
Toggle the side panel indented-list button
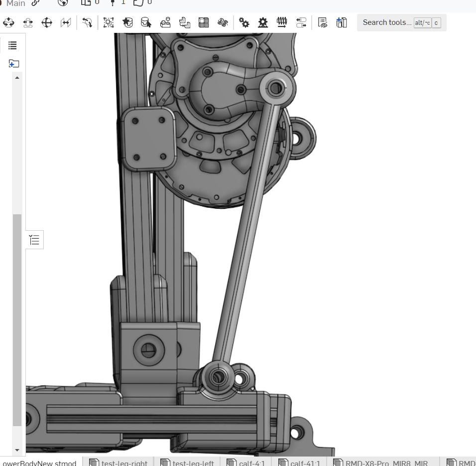pos(34,240)
